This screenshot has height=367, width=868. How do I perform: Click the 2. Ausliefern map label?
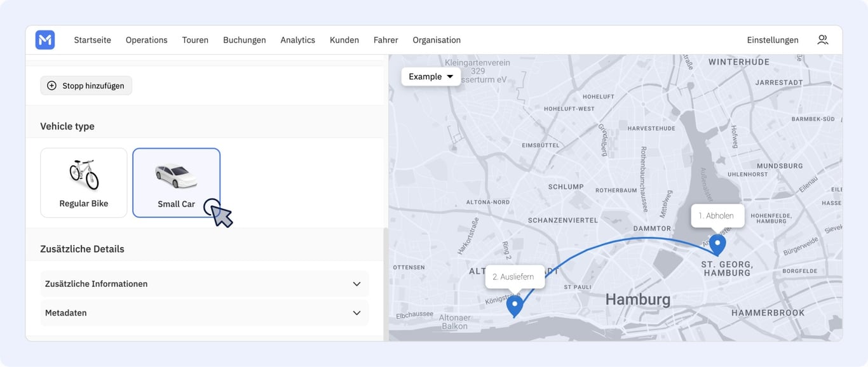[513, 277]
